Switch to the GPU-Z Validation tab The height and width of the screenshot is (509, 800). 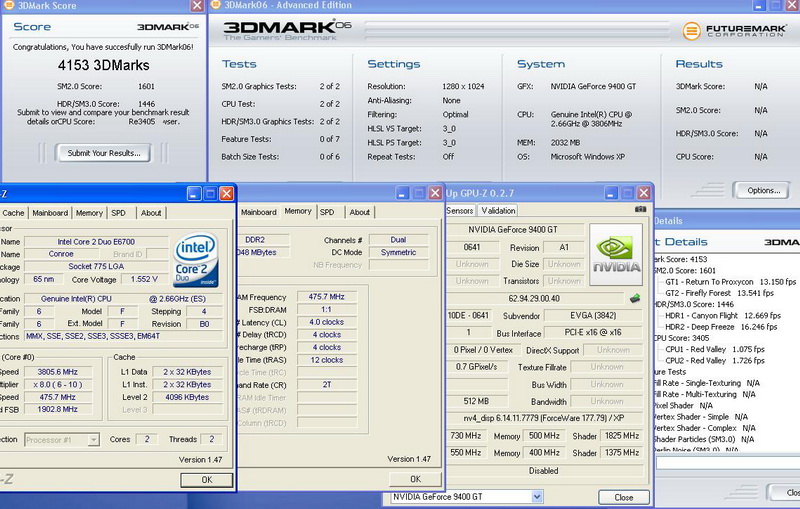point(498,210)
